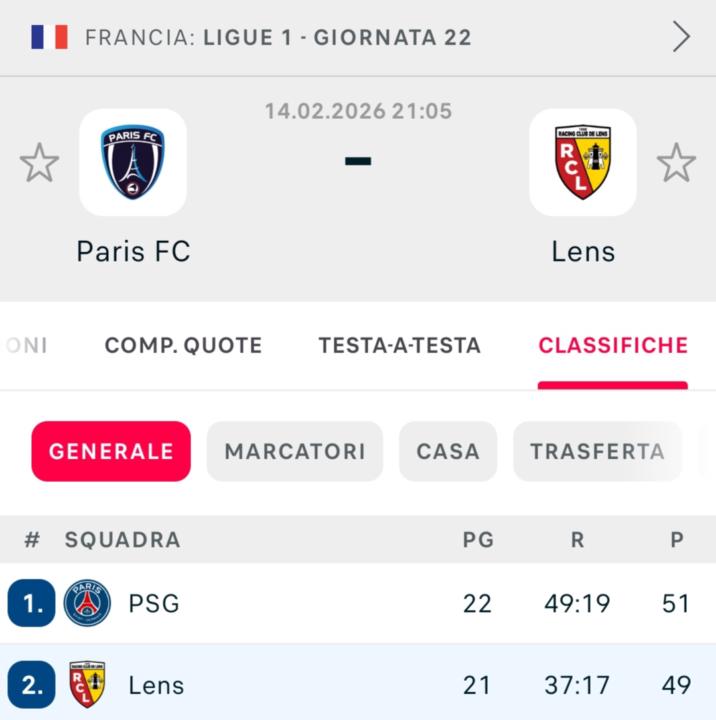Viewport: 716px width, 720px height.
Task: Tap the French flag icon
Action: click(49, 38)
